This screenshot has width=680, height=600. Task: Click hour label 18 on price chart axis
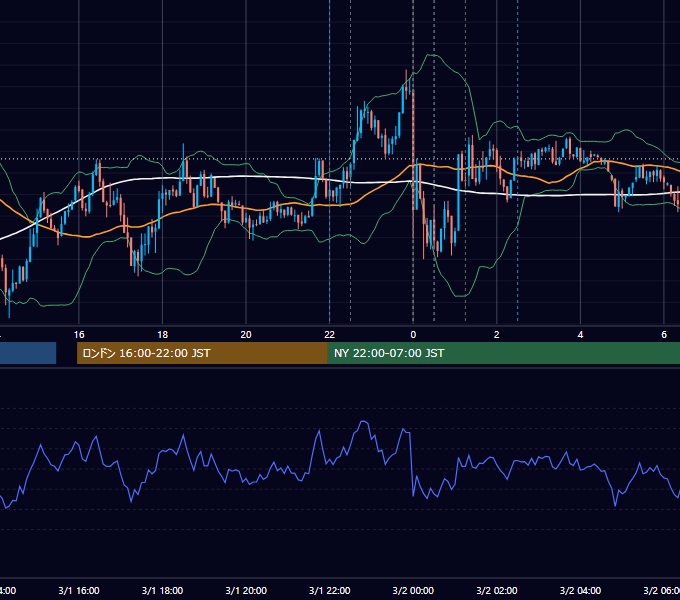[x=162, y=335]
